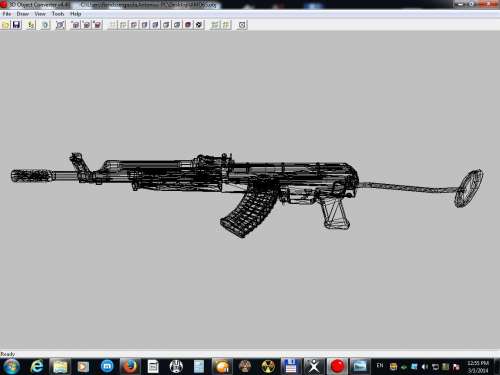Open the Draw menu
Viewport: 500px width, 375px height.
pos(23,14)
